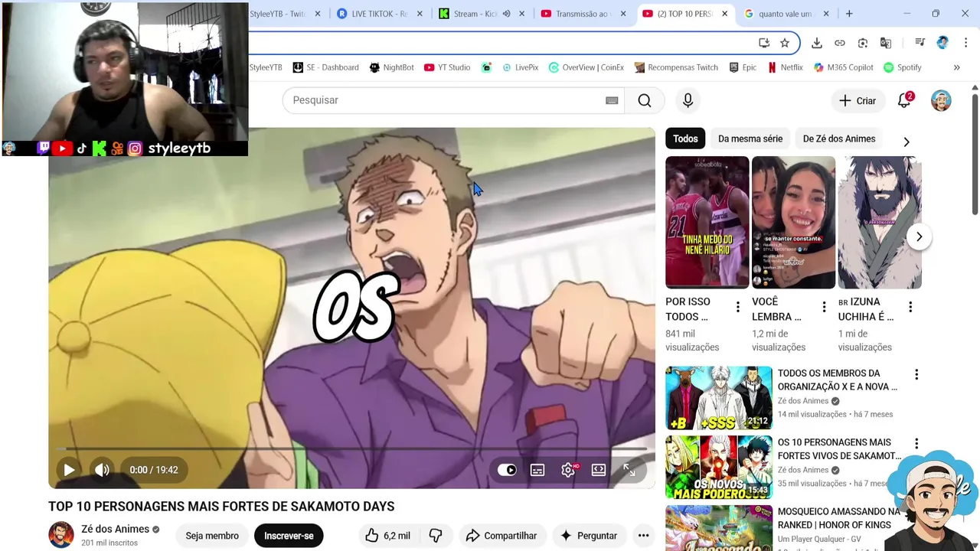
Task: Open the Chrome profile avatar
Action: coord(942,43)
